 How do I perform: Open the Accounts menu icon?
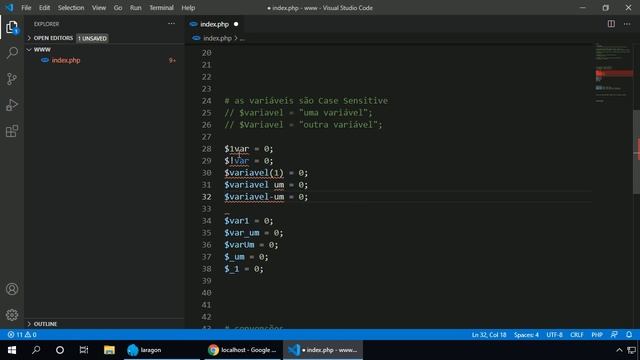(x=12, y=289)
